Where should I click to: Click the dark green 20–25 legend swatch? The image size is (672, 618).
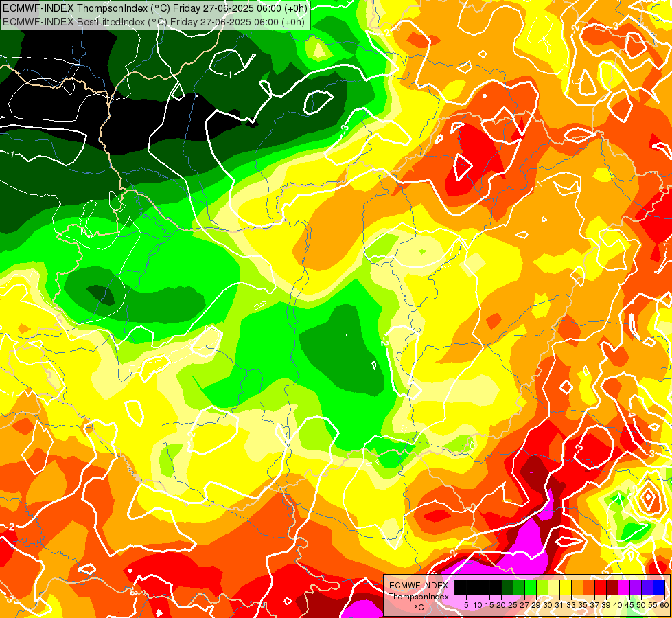coord(507,587)
